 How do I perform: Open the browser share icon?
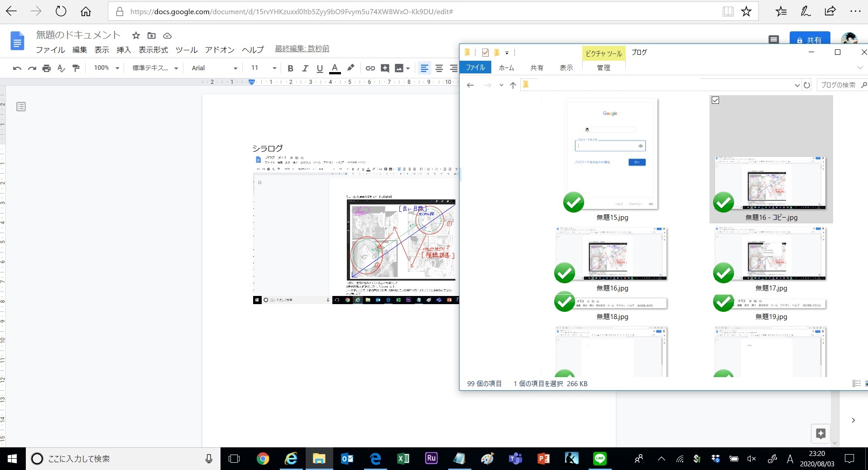830,11
